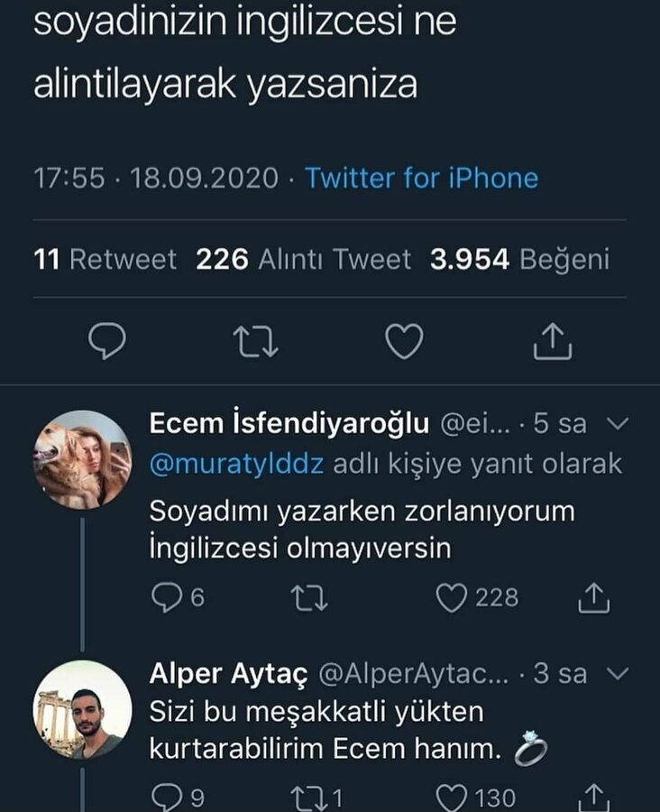Like the main tweet with heart

(404, 342)
